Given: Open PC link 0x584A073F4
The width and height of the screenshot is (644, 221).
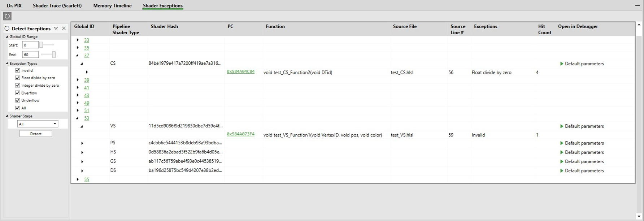Looking at the screenshot, I should click(x=240, y=134).
